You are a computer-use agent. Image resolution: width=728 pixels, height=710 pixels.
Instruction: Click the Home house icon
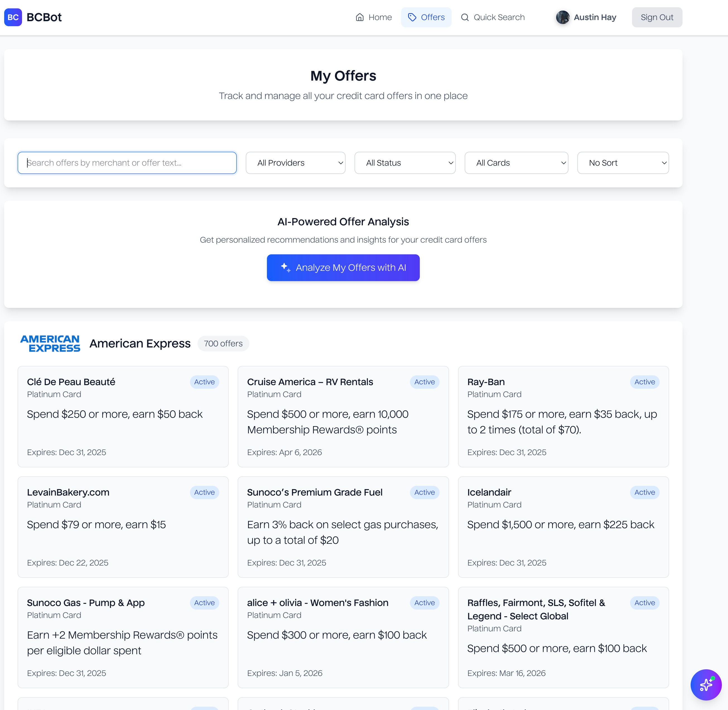click(360, 17)
